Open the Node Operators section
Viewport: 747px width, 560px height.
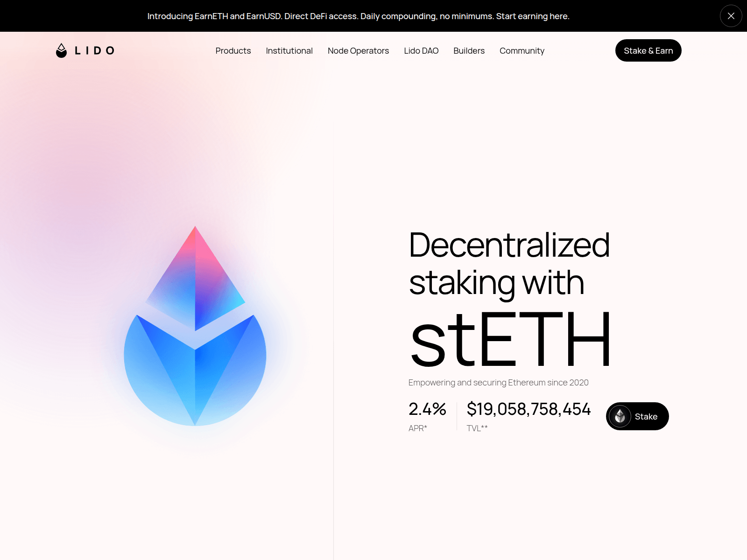point(358,50)
